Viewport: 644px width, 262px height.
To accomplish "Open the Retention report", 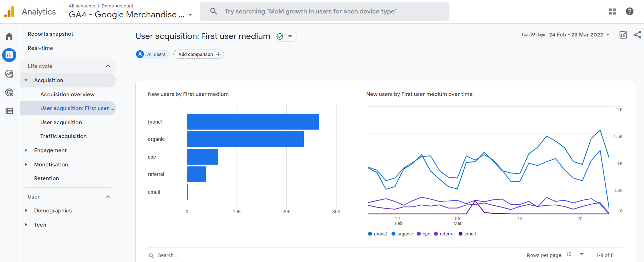I will [x=46, y=178].
